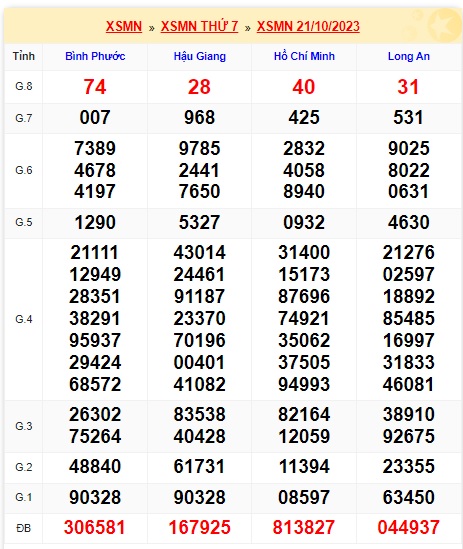463x549 pixels.
Task: Select G.7 number 007
Action: pyautogui.click(x=95, y=117)
